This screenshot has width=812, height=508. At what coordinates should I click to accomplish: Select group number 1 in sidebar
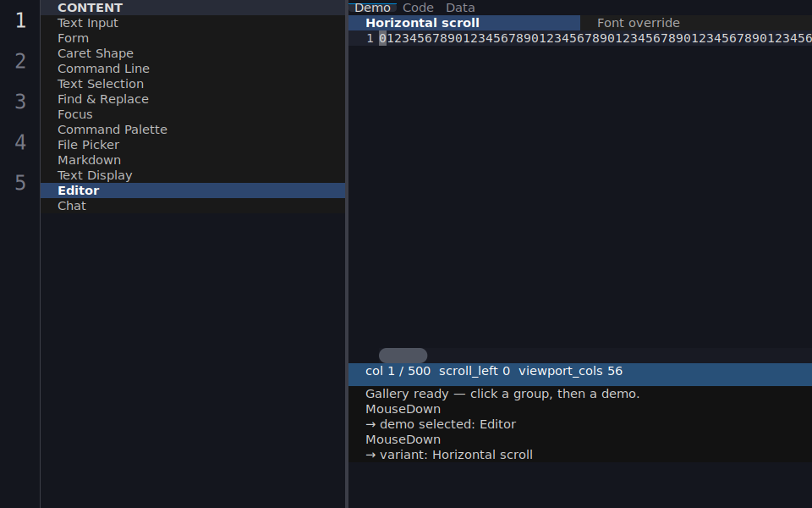click(x=20, y=20)
